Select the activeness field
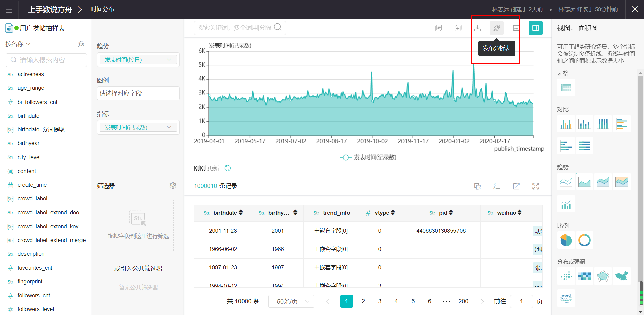 pos(31,74)
